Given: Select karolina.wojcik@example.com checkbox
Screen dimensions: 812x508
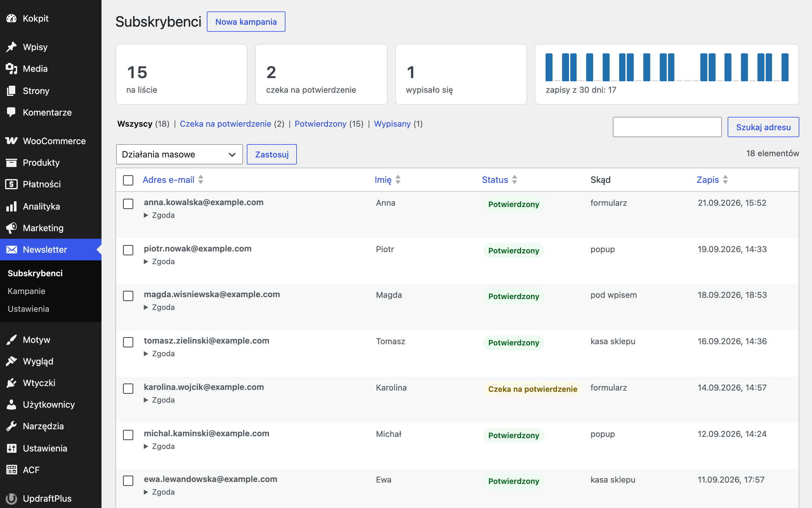Looking at the screenshot, I should pos(128,388).
